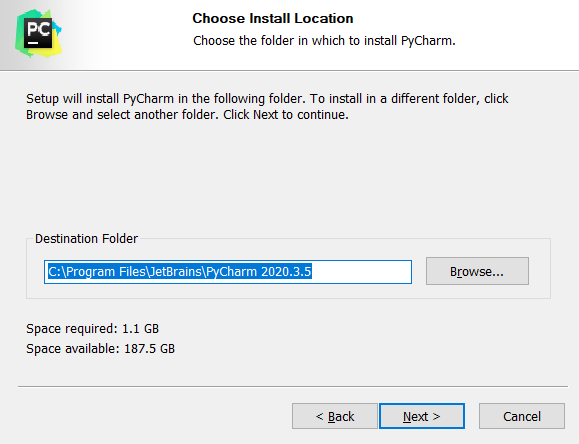The height and width of the screenshot is (444, 579).
Task: Click the 'Destination Folder' group label
Action: (86, 239)
